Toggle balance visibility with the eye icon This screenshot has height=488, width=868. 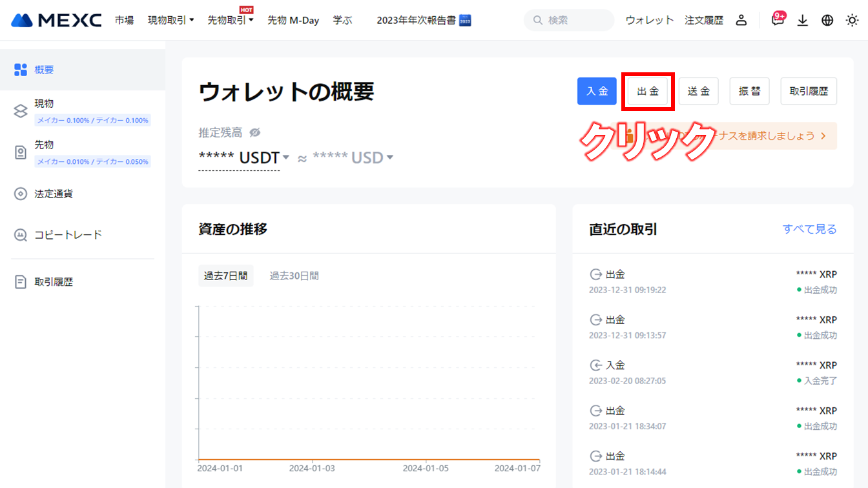tap(254, 132)
